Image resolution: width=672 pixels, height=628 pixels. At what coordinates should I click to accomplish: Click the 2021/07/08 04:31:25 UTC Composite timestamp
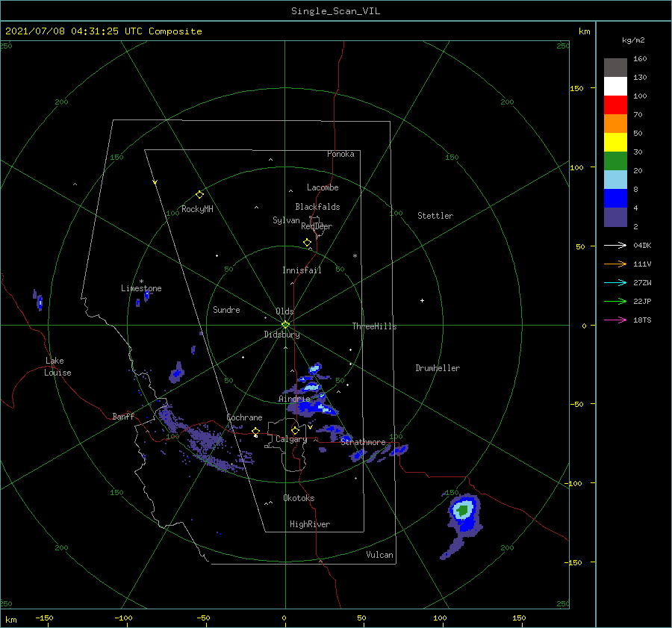click(103, 31)
